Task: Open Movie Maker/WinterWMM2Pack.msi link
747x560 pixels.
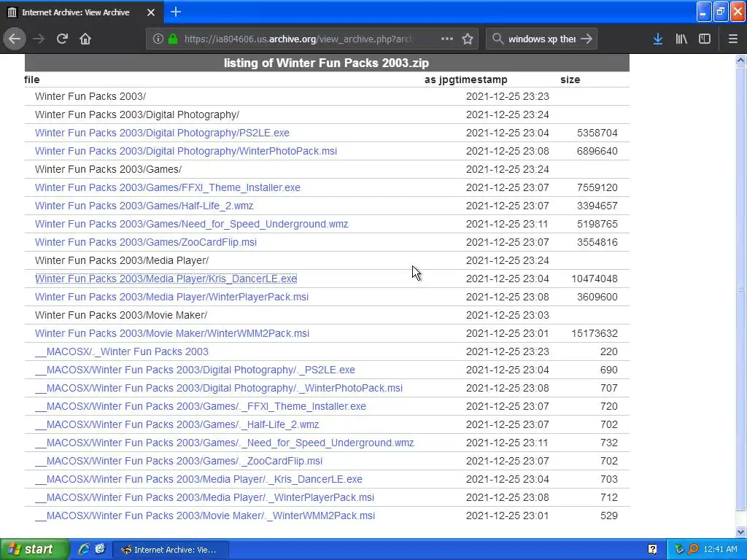Action: click(x=172, y=333)
